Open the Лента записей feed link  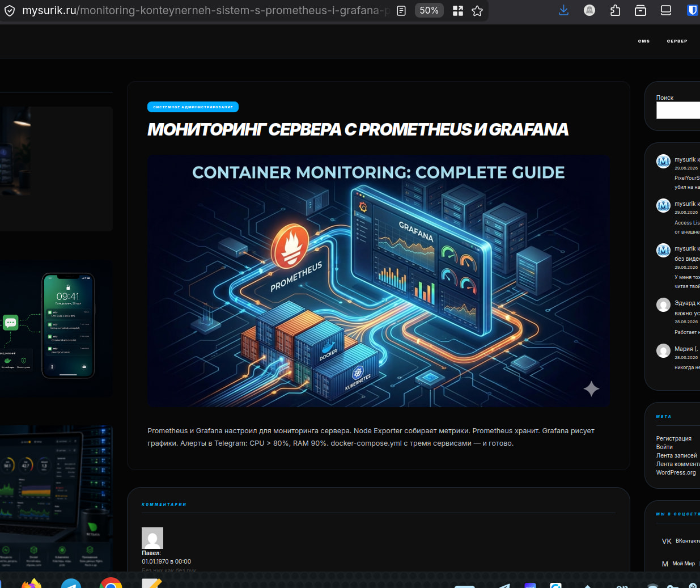[x=676, y=455]
